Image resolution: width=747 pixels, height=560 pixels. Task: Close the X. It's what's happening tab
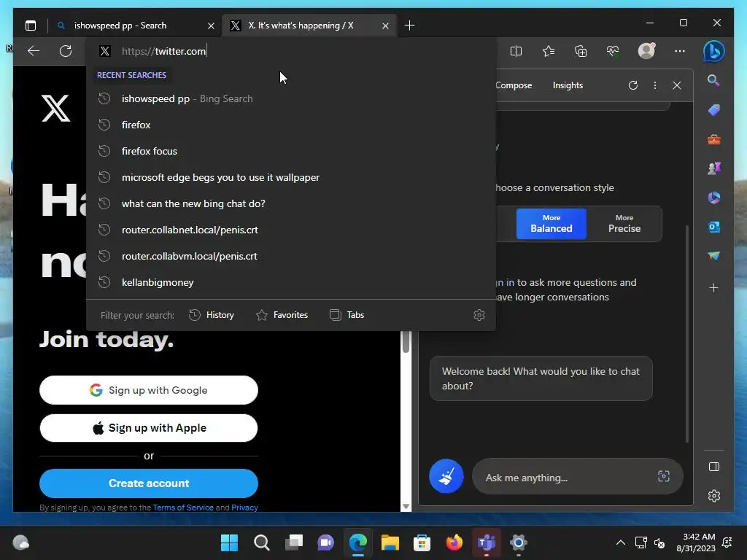(x=385, y=26)
